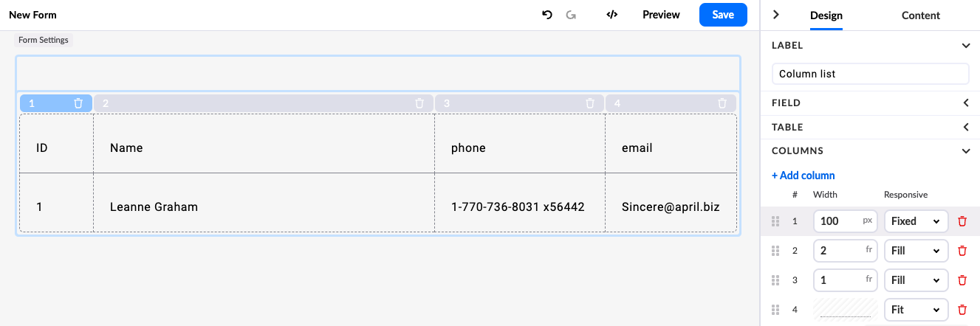980x326 pixels.
Task: Collapse the right side panel arrow
Action: 776,15
